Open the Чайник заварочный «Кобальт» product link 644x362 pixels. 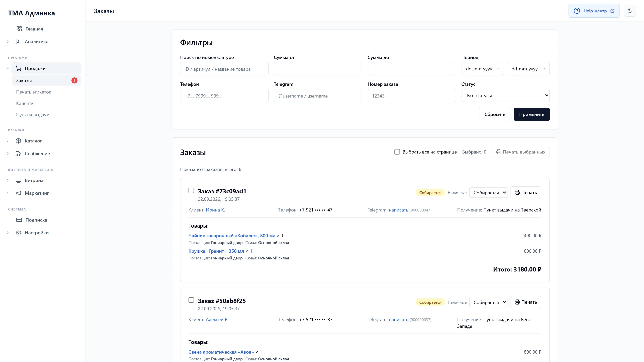coord(232,236)
